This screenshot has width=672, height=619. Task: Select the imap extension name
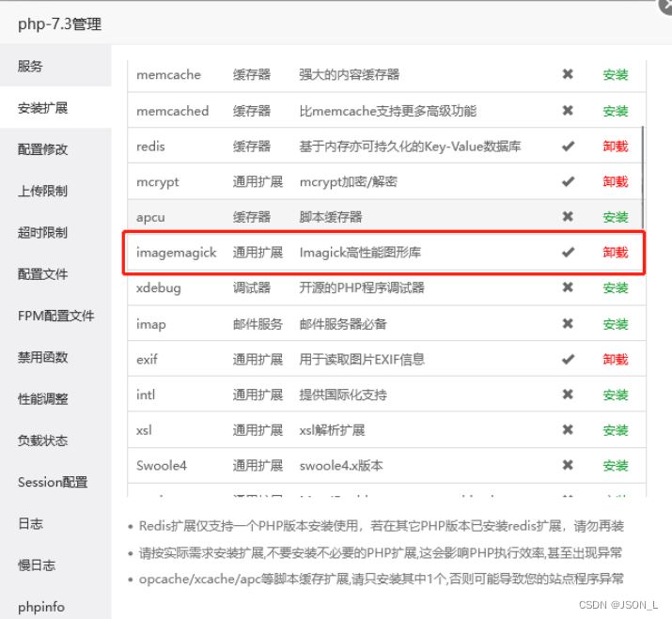151,324
